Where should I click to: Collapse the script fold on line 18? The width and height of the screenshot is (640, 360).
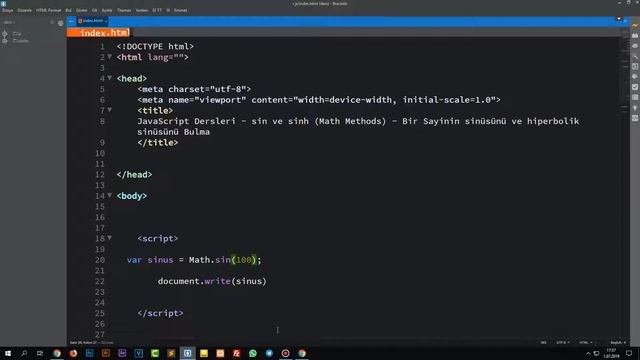click(x=109, y=238)
